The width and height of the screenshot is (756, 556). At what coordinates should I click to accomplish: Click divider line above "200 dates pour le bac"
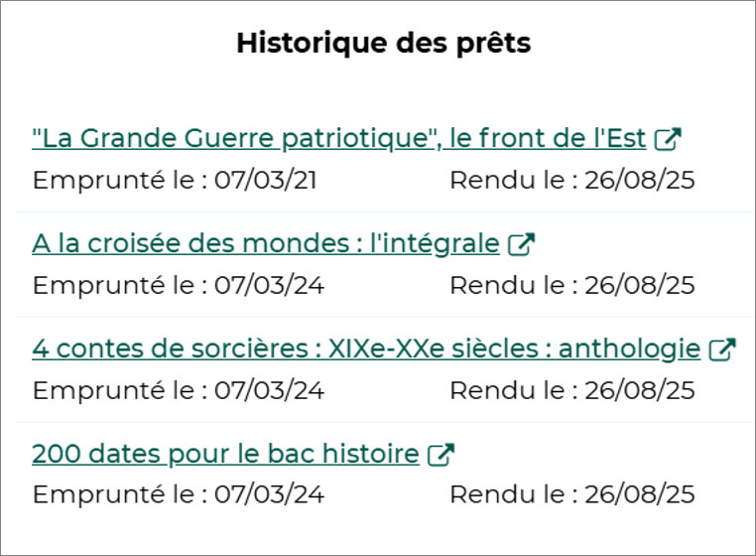(385, 422)
